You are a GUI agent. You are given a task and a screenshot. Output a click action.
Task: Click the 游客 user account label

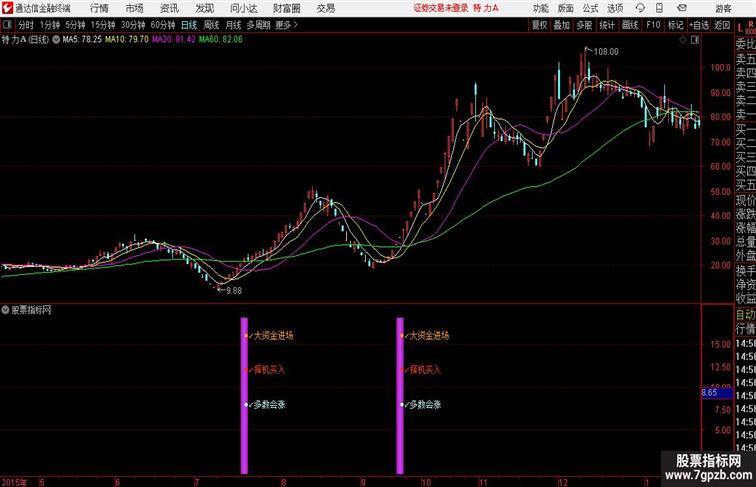coord(723,8)
